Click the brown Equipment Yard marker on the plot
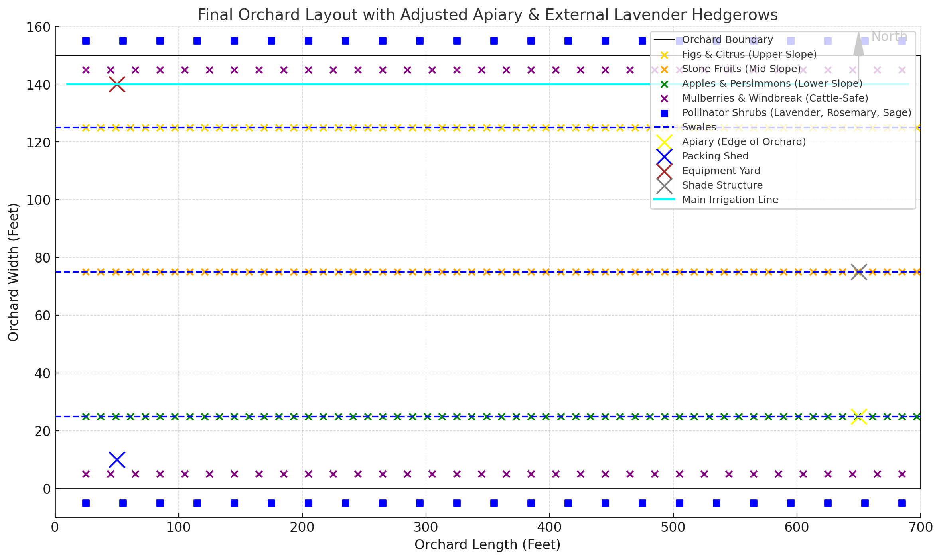 pos(117,84)
